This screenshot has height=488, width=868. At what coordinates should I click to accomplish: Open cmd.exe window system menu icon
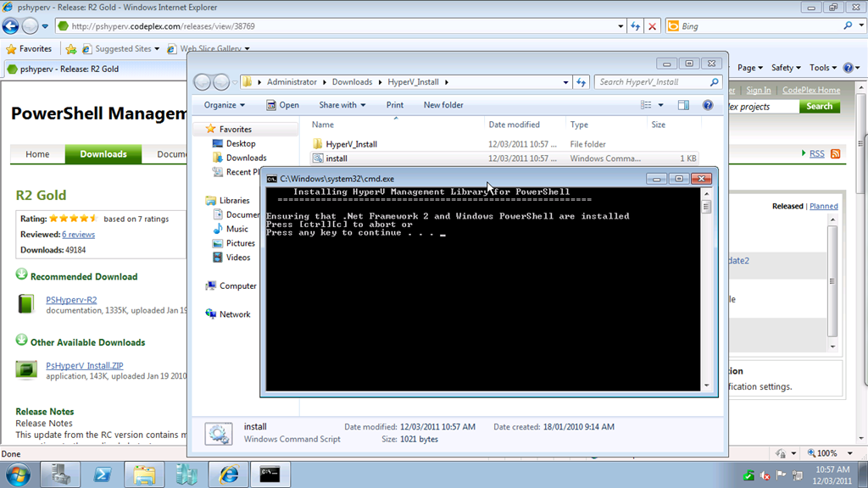[x=271, y=179]
